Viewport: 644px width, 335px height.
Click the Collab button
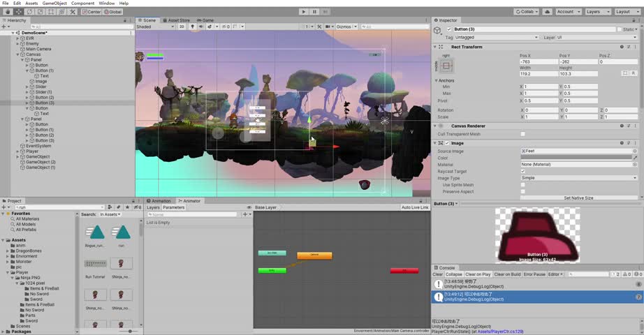point(527,12)
